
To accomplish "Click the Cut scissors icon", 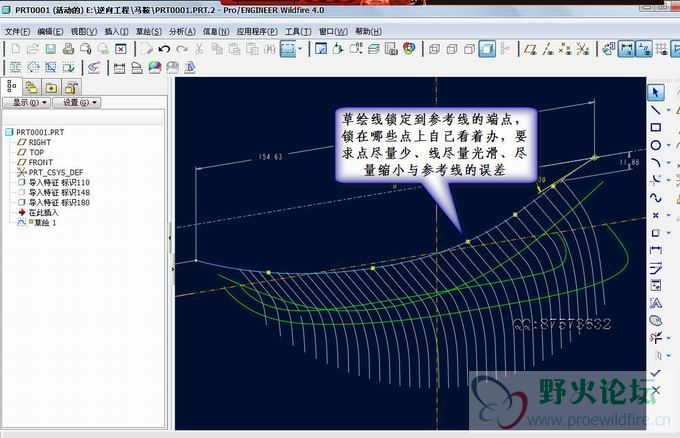I will (199, 49).
